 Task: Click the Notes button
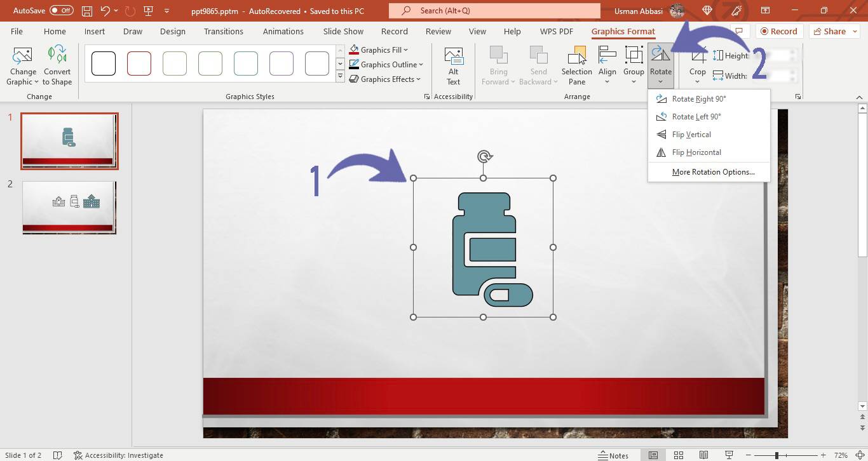click(613, 455)
